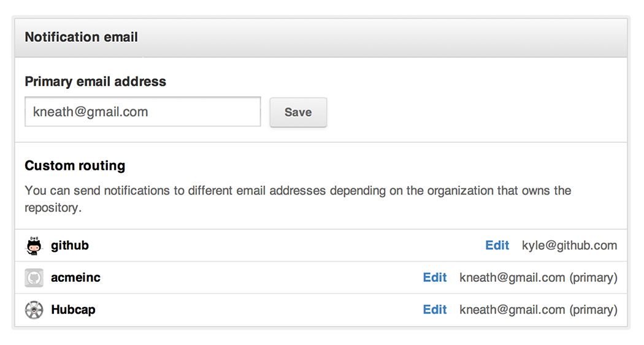Select the Hubcap organization name
The height and width of the screenshot is (345, 644).
click(73, 309)
